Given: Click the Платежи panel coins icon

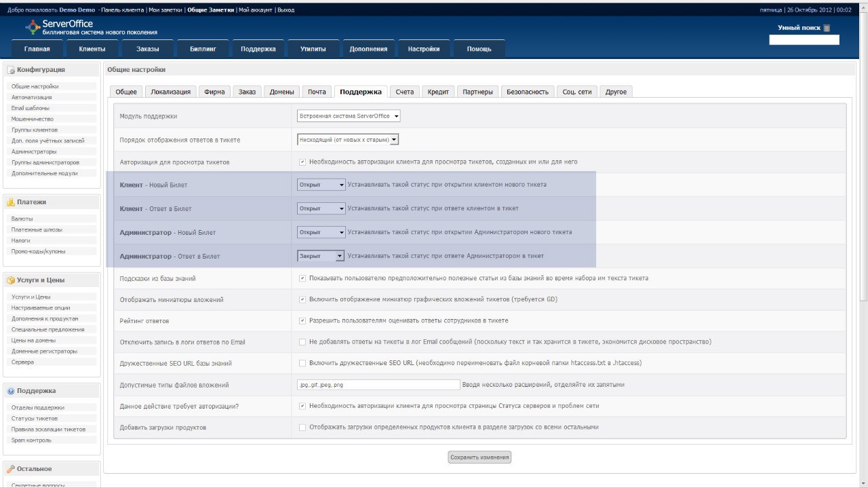Looking at the screenshot, I should [12, 202].
